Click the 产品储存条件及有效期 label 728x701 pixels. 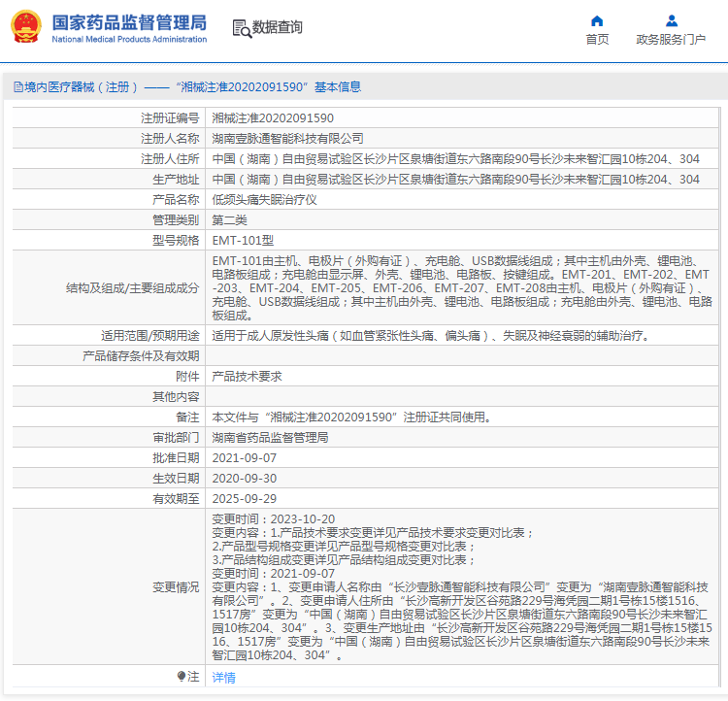coord(141,356)
